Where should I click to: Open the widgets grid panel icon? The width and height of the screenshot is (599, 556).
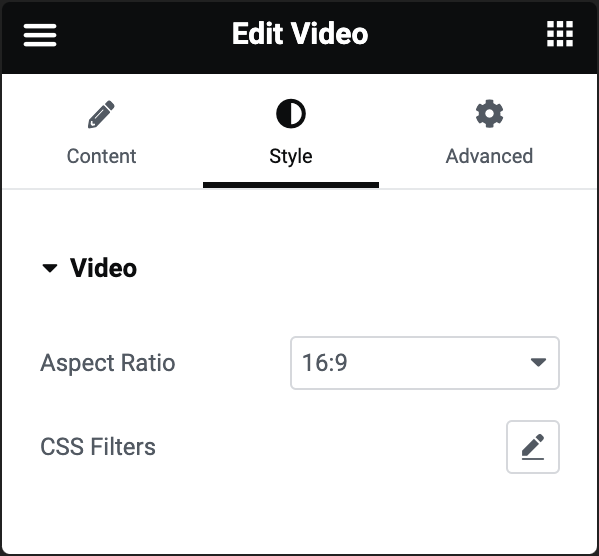pos(560,34)
